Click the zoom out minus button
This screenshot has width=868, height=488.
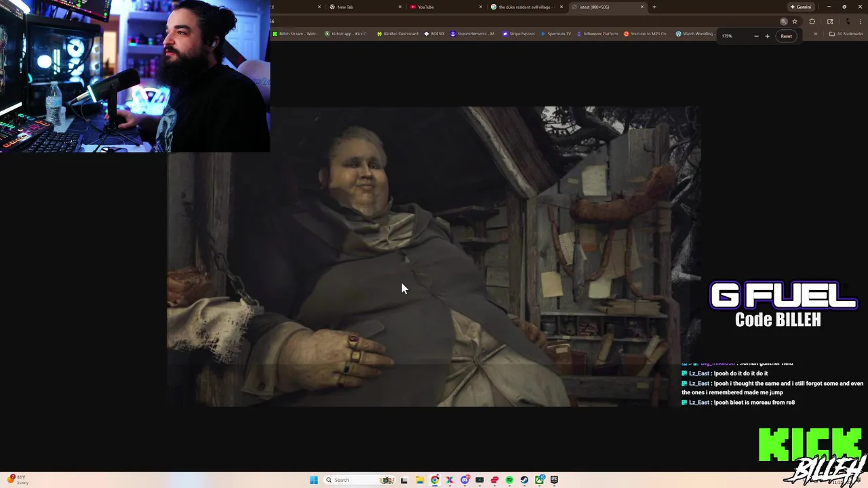click(757, 36)
